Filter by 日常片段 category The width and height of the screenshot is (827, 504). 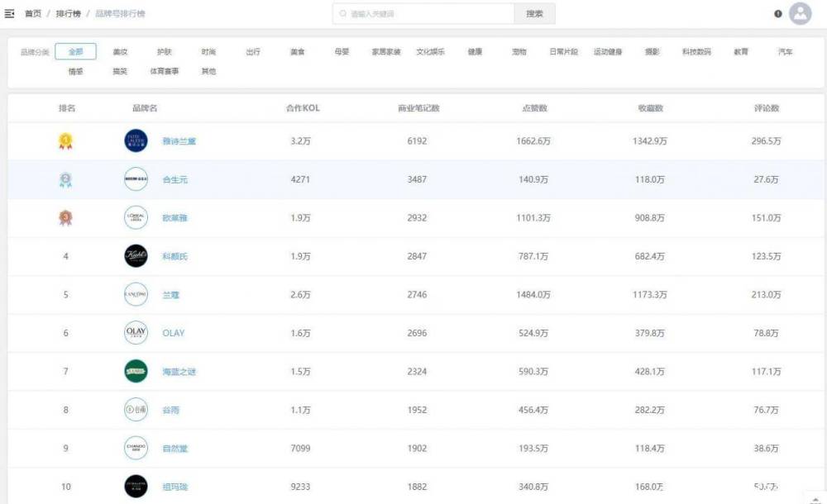click(x=563, y=52)
